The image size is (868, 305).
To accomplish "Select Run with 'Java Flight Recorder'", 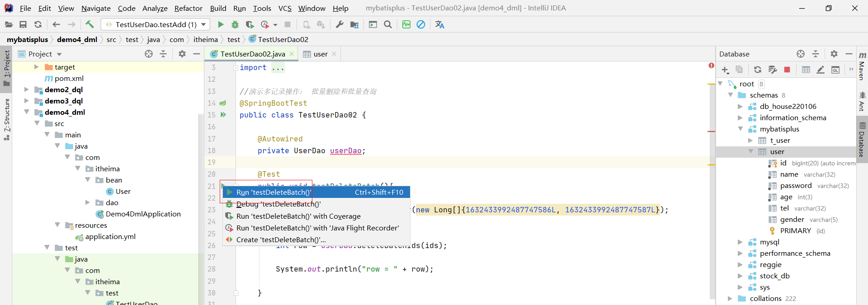I will coord(316,228).
